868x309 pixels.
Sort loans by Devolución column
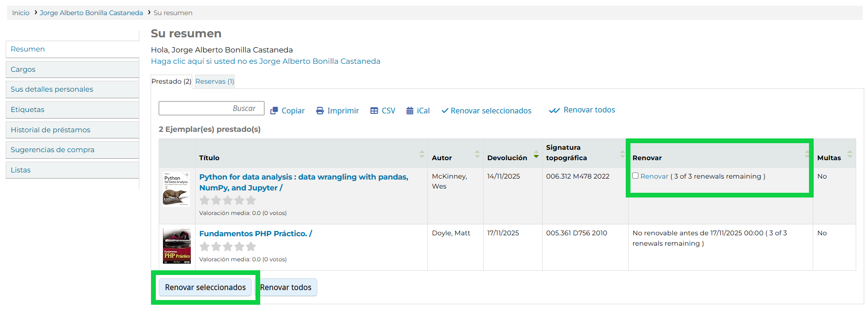point(536,154)
